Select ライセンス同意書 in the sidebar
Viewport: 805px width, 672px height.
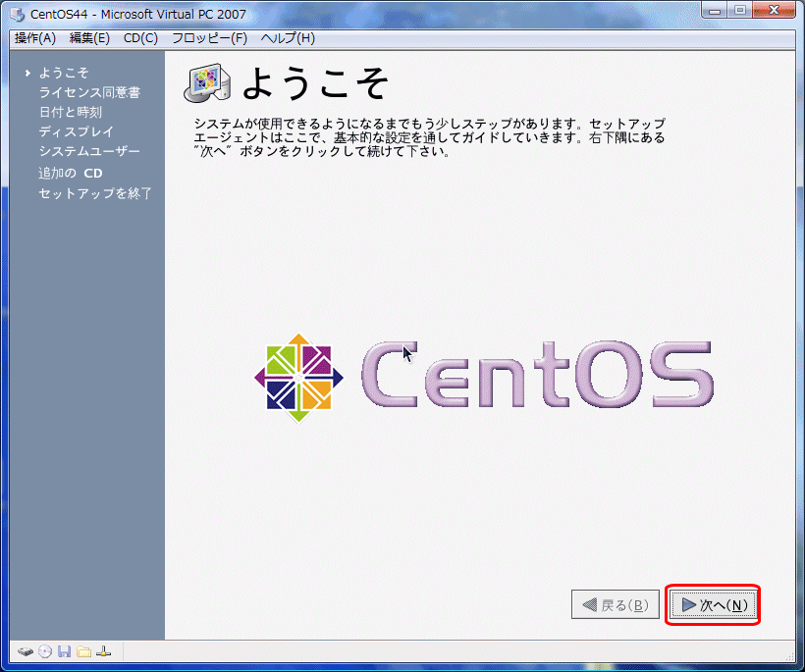89,92
